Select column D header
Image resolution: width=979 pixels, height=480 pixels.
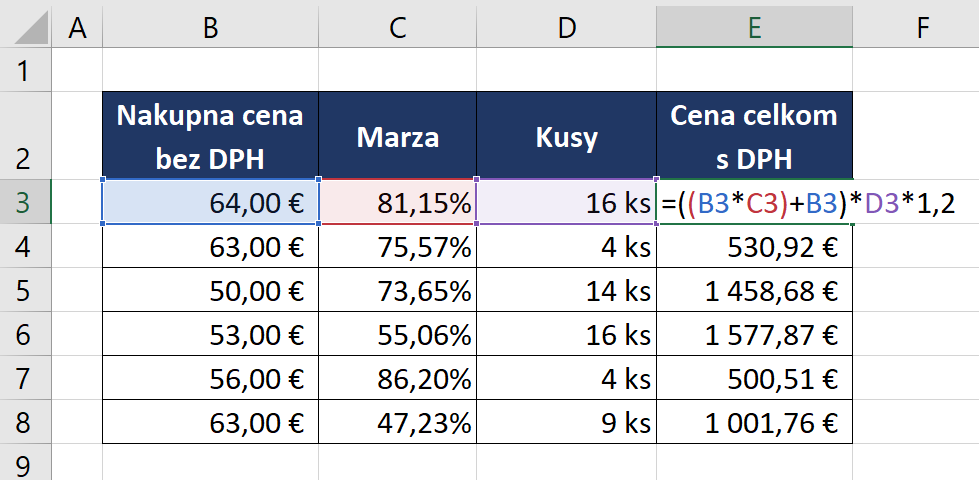point(567,29)
